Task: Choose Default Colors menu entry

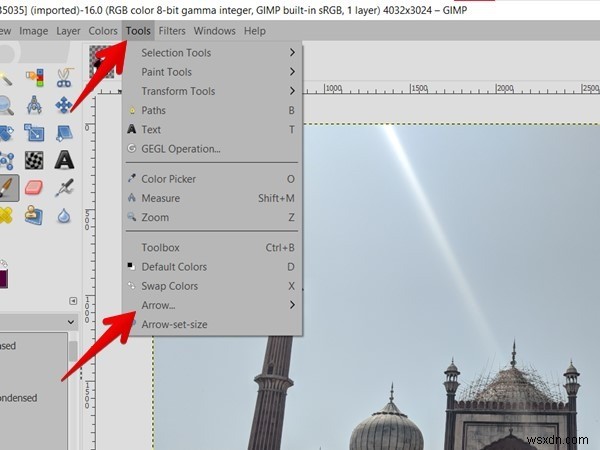Action: (212, 266)
